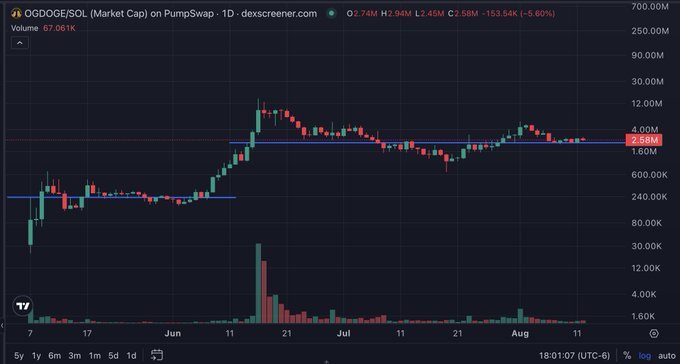Select the 5d time range
The width and height of the screenshot is (680, 364).
[113, 356]
